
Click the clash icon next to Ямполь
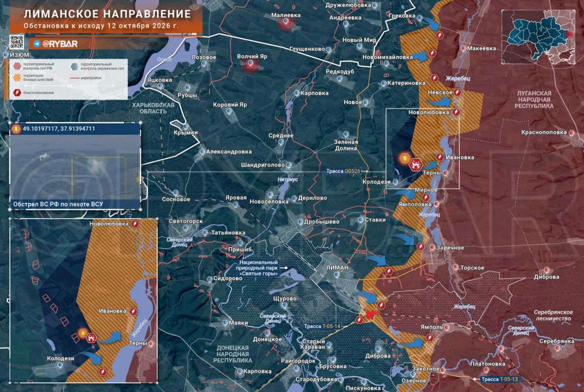click(x=430, y=338)
